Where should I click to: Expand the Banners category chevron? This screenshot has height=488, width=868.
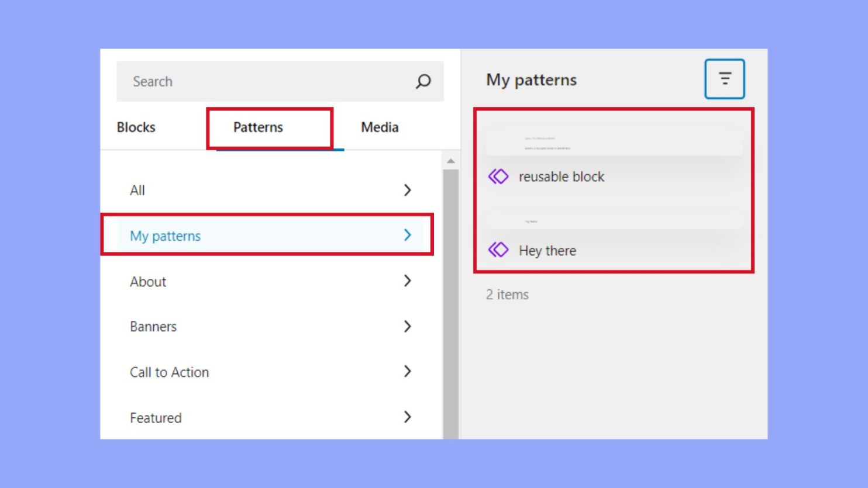coord(408,327)
